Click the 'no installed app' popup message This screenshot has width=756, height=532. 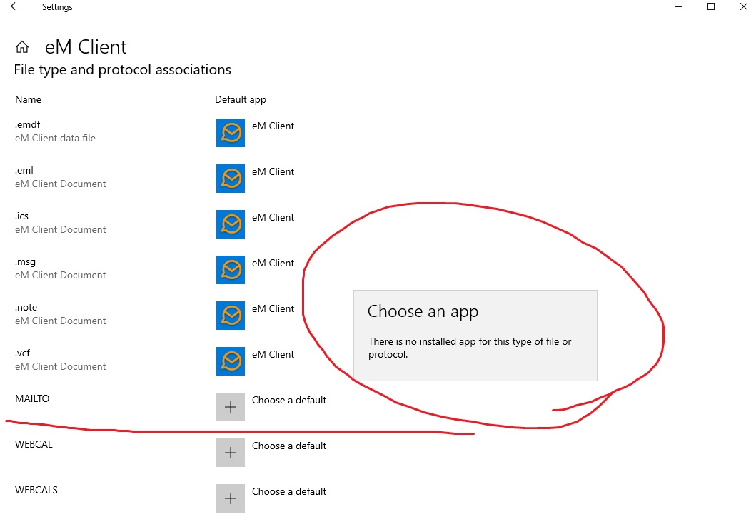470,348
